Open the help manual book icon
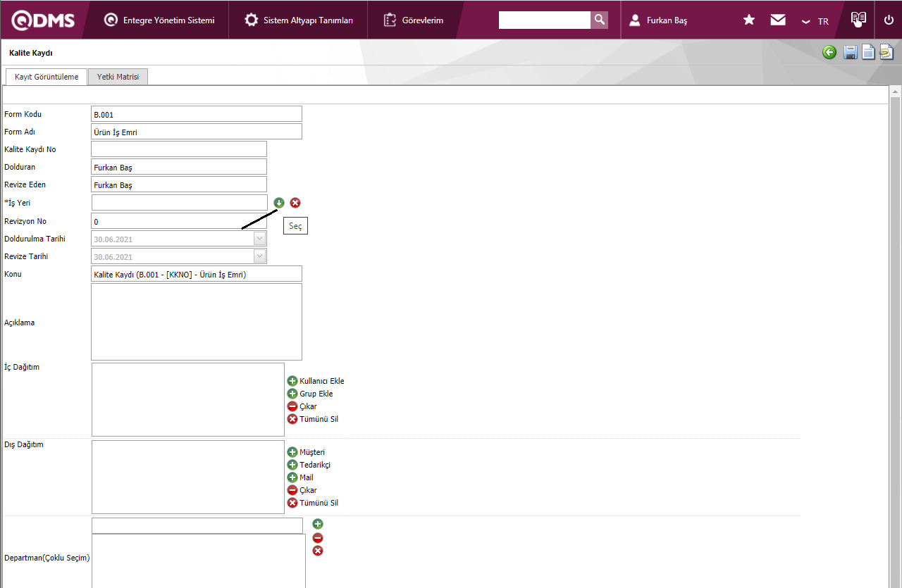Image resolution: width=902 pixels, height=588 pixels. 858,19
